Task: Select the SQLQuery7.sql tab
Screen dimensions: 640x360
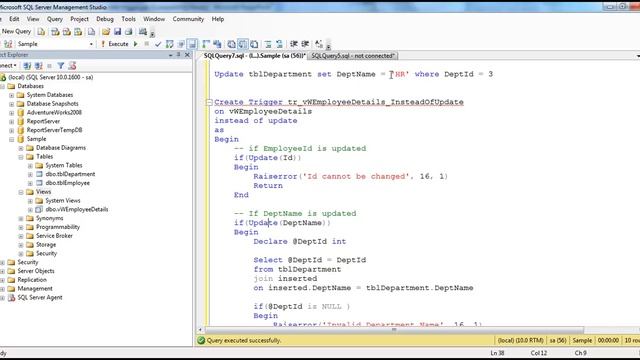Action: (x=255, y=56)
